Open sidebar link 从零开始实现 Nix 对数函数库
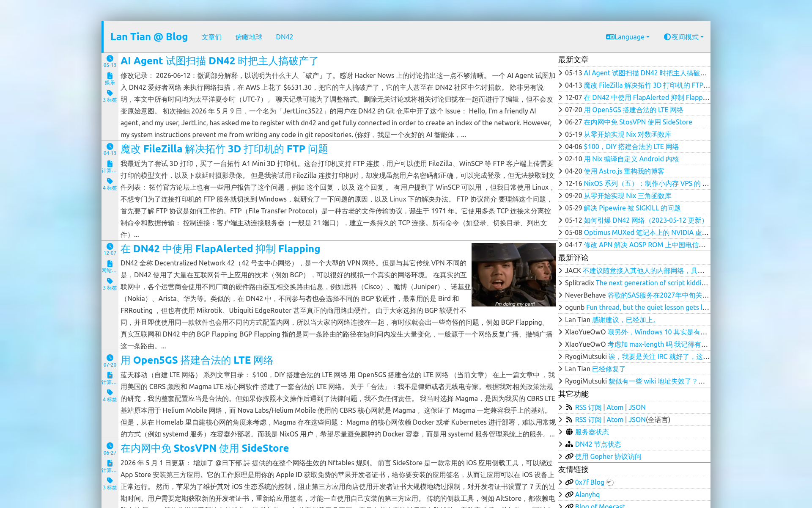Screen dimensions: 812x508 pyautogui.click(x=627, y=134)
